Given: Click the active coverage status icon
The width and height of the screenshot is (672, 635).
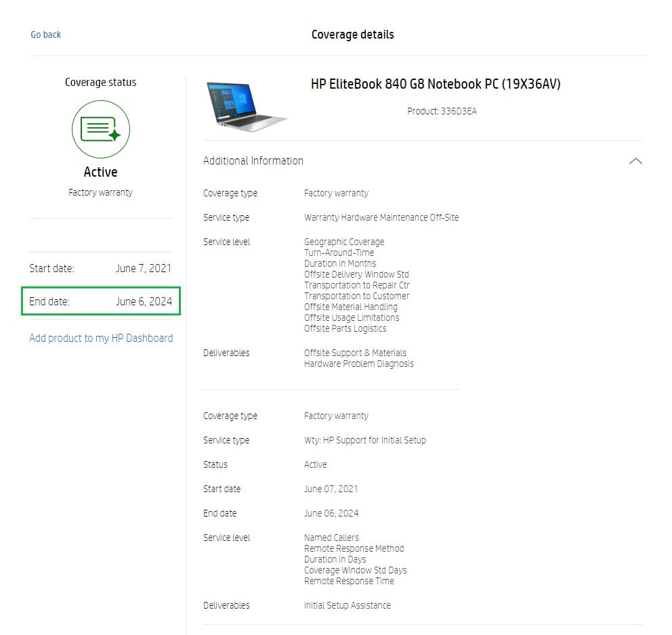Looking at the screenshot, I should pyautogui.click(x=101, y=129).
